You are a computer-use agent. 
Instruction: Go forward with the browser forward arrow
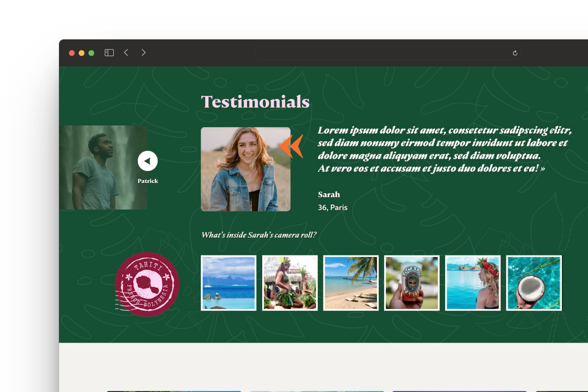[x=143, y=53]
